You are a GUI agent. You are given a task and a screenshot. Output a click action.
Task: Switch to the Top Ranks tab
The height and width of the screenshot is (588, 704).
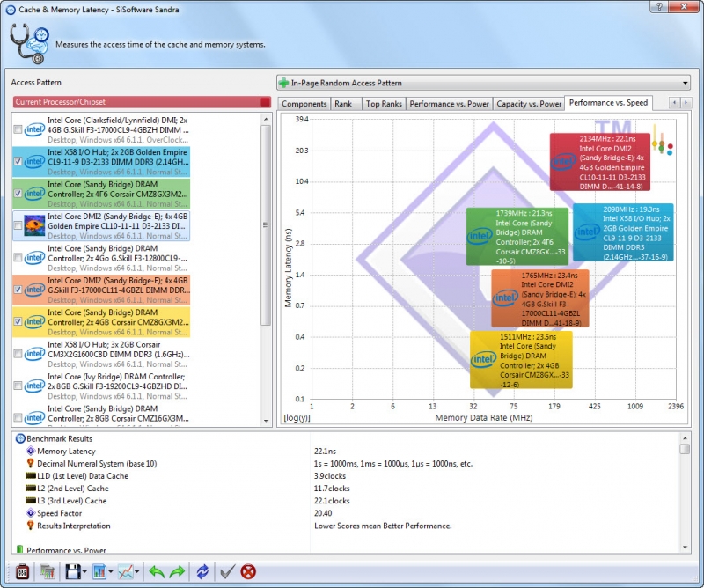click(384, 104)
